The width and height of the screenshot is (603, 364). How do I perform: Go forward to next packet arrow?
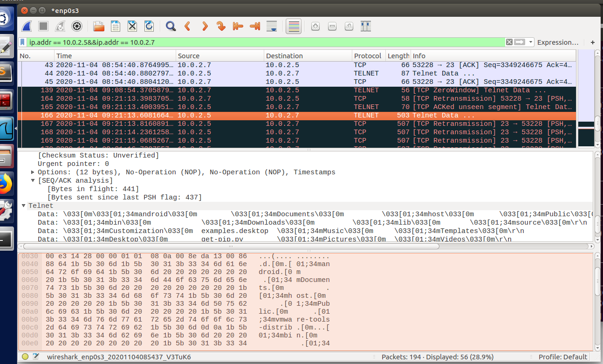[x=205, y=26]
